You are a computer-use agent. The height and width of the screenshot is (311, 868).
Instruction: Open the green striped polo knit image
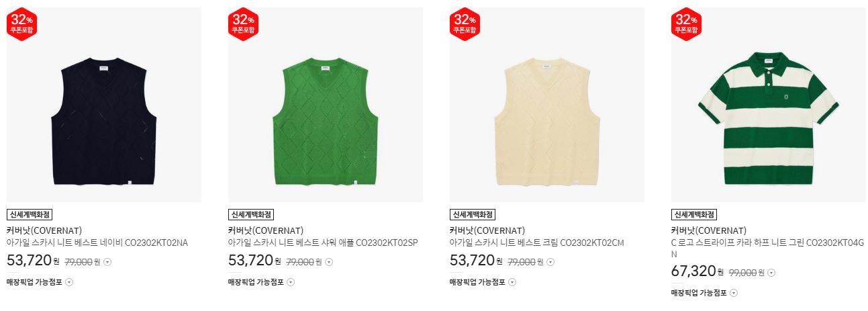point(769,105)
